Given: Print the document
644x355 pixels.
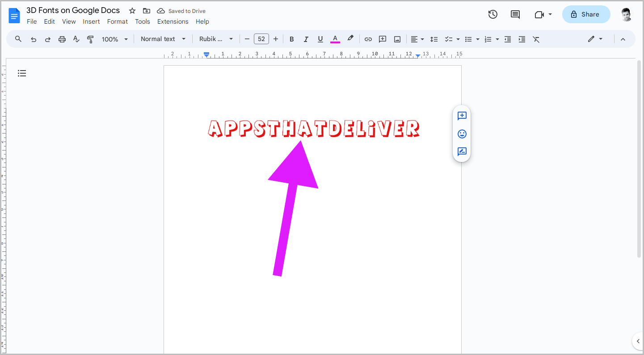Looking at the screenshot, I should click(x=62, y=39).
